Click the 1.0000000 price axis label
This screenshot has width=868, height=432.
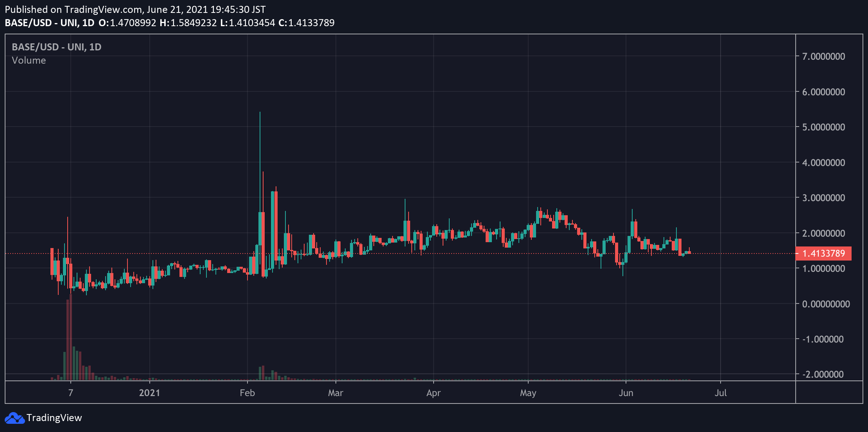(x=823, y=269)
